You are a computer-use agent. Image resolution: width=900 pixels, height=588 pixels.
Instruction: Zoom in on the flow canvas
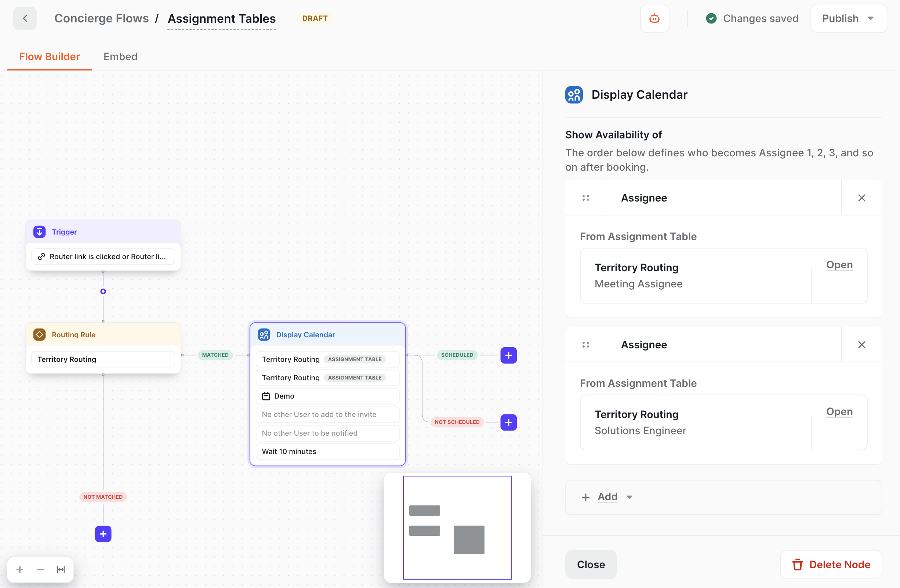pyautogui.click(x=20, y=570)
